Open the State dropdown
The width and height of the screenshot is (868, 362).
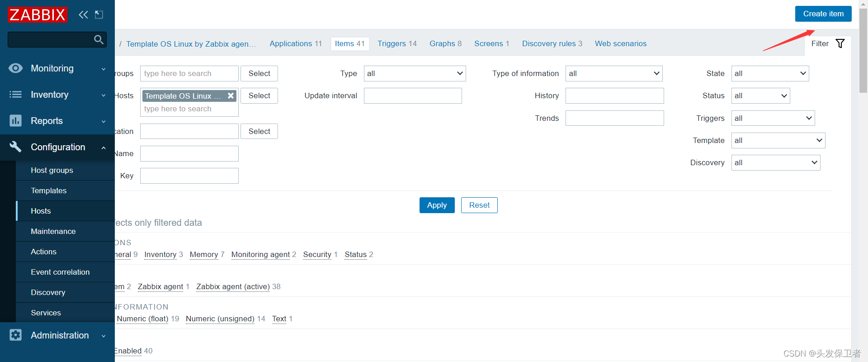point(770,73)
